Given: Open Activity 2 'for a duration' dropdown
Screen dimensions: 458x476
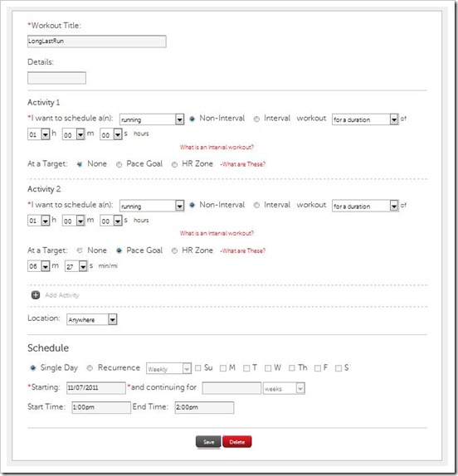Looking at the screenshot, I should [365, 206].
